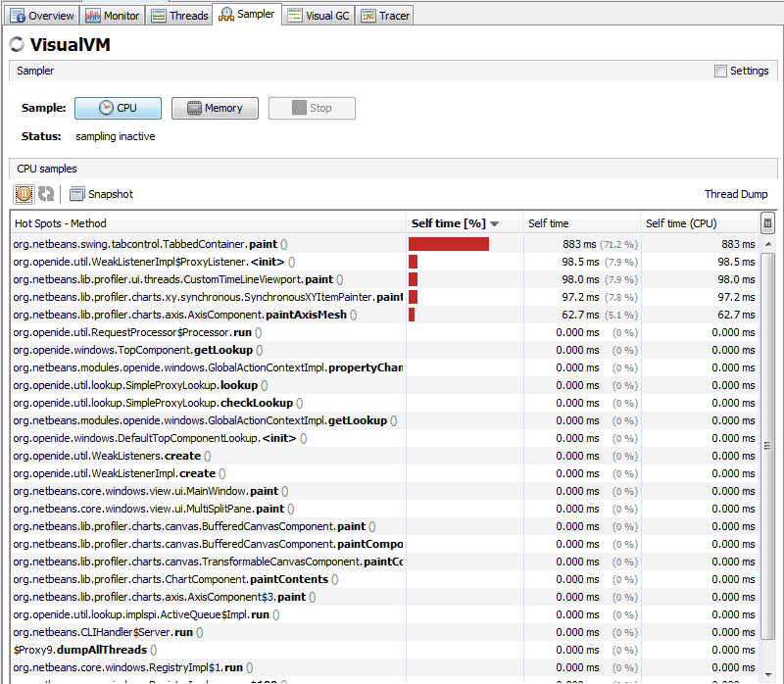Click the scrollbar down arrow
Viewport: 784px width, 684px height.
click(x=768, y=675)
